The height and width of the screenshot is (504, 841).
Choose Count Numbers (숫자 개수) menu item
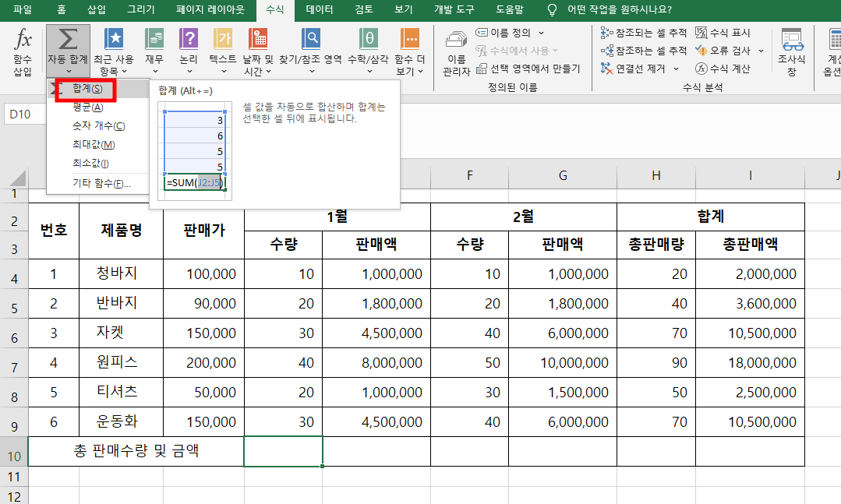(98, 126)
